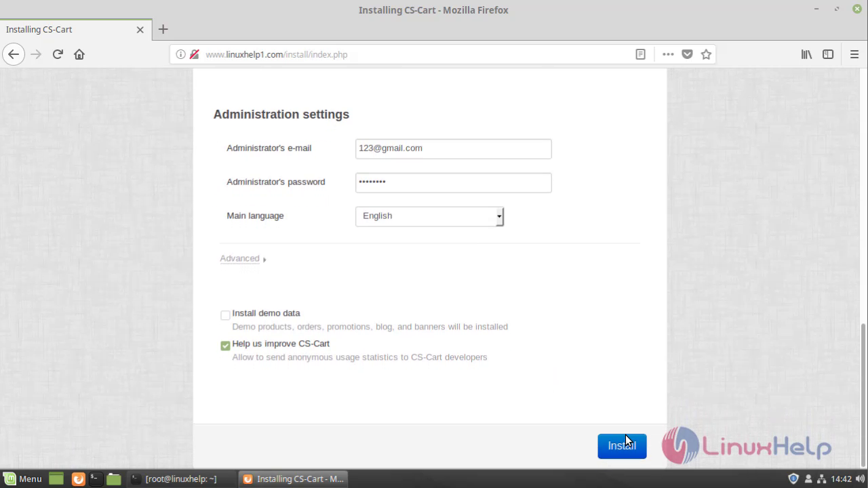Open a new browser tab

click(x=163, y=29)
